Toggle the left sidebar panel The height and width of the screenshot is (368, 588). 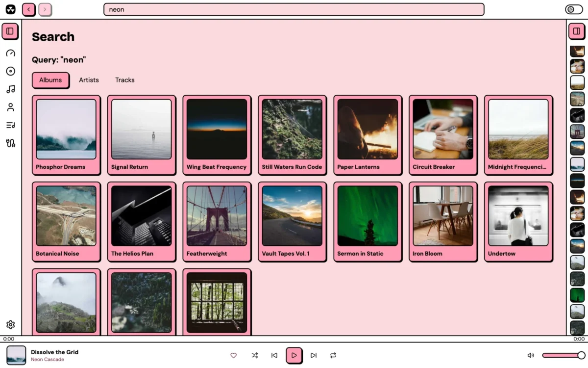[x=10, y=31]
